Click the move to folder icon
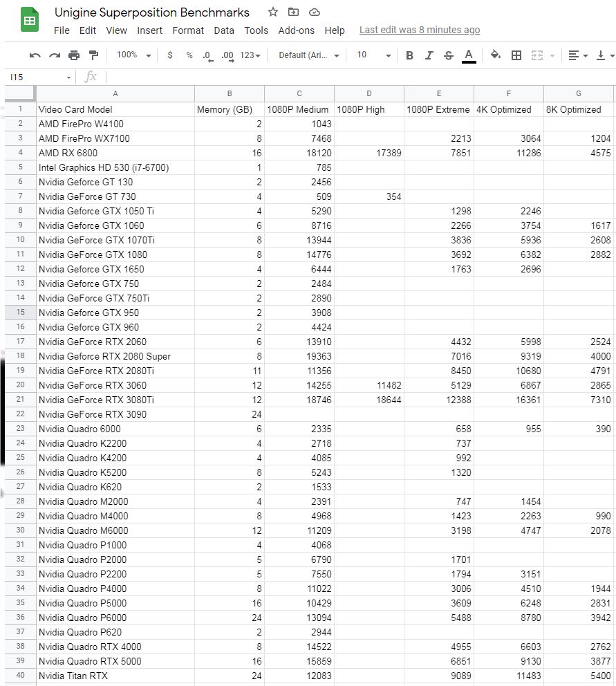The width and height of the screenshot is (616, 686). (294, 12)
